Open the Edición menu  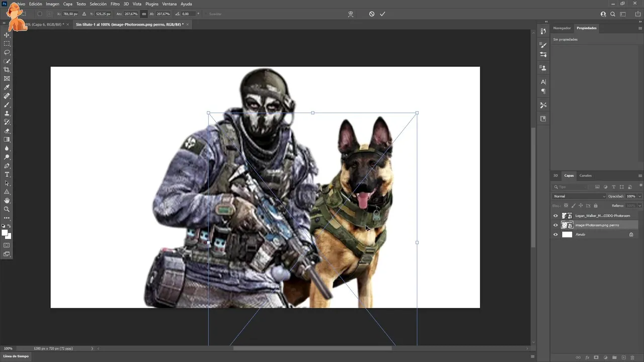36,4
